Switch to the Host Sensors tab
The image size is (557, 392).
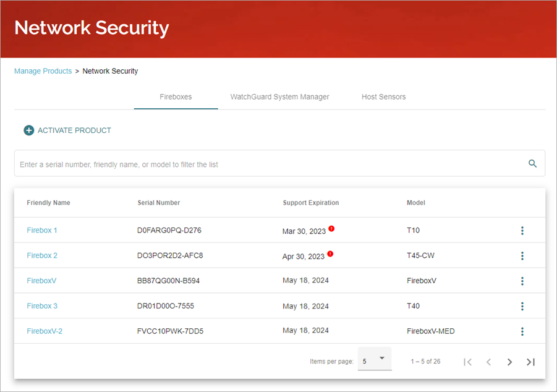383,97
